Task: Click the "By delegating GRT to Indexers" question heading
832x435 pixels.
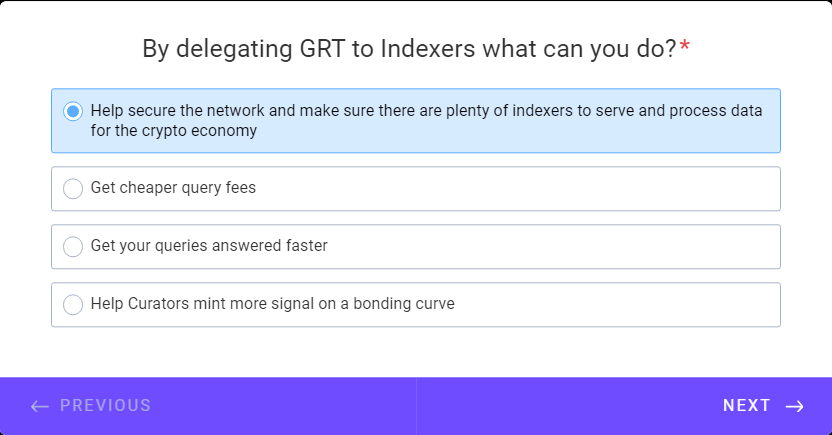Action: (x=409, y=49)
